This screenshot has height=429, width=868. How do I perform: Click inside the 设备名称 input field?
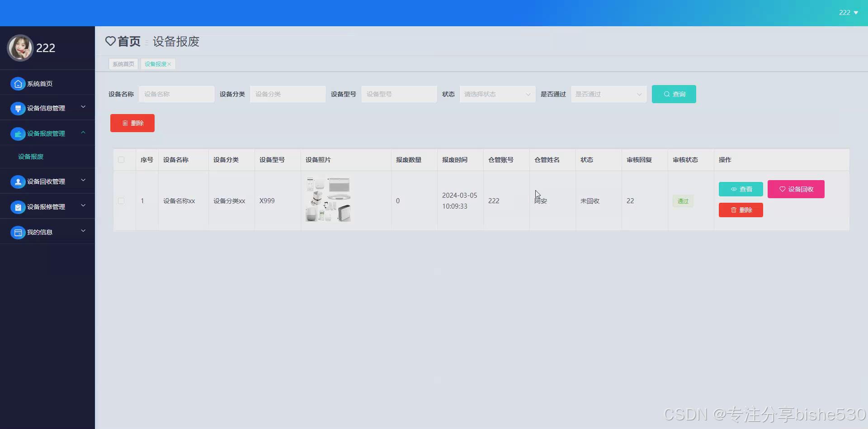pyautogui.click(x=176, y=94)
